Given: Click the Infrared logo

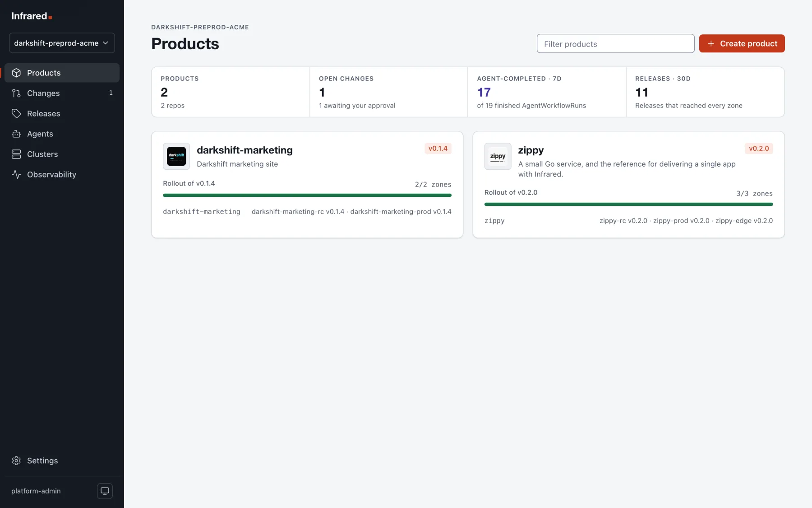Looking at the screenshot, I should pos(32,16).
